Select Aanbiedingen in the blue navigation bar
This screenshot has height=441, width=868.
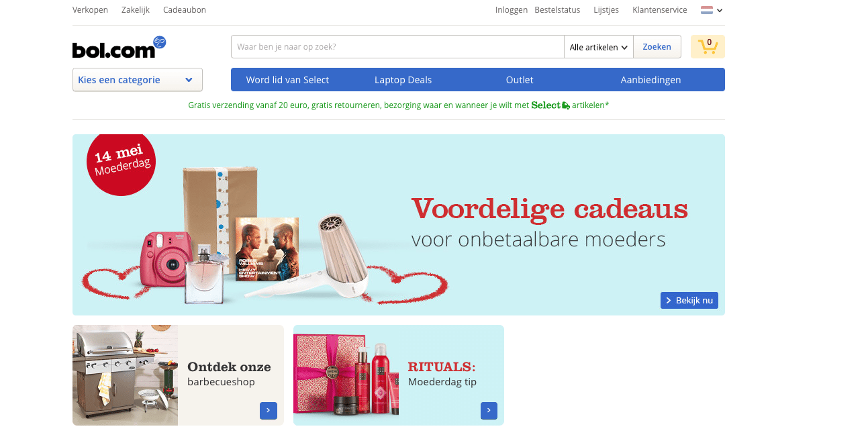(650, 80)
